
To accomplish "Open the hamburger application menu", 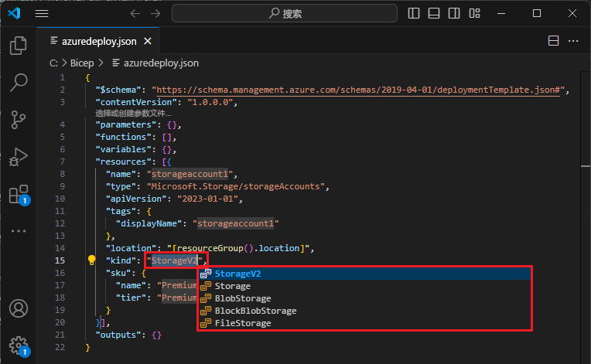I will tap(42, 14).
